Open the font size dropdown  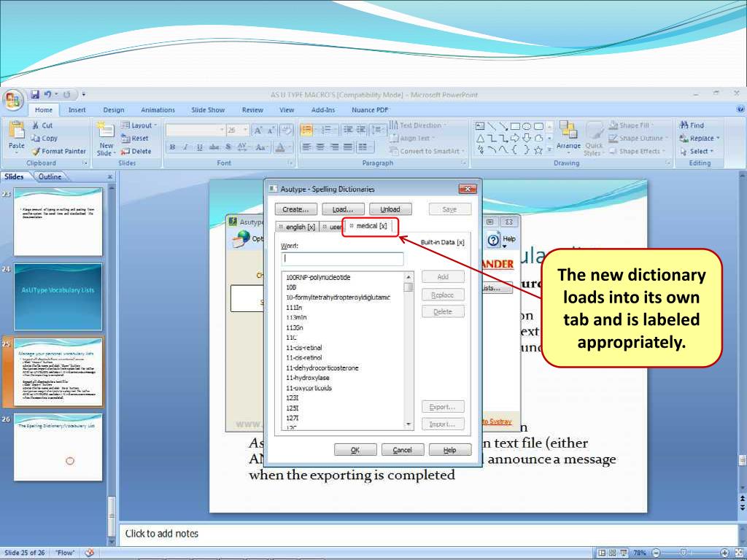[246, 130]
